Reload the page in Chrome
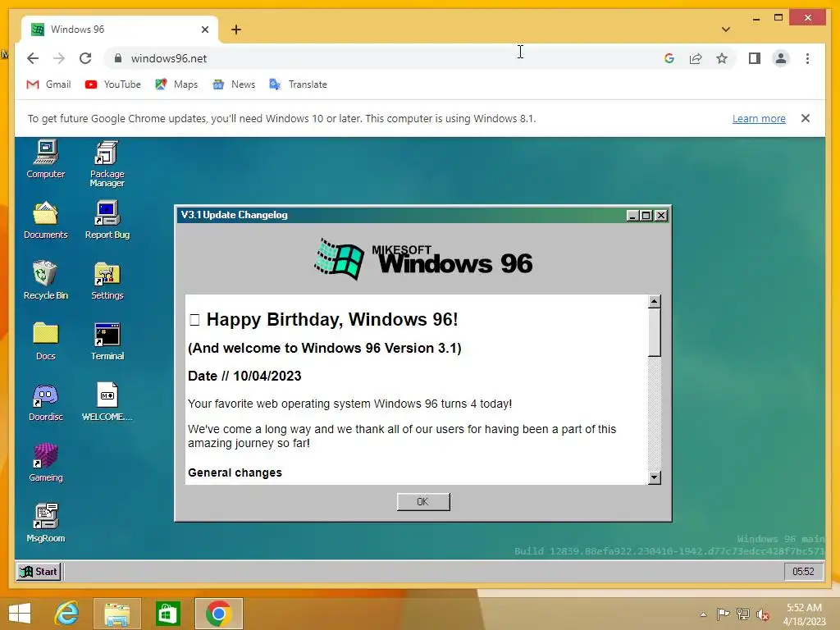The width and height of the screenshot is (840, 630). [x=85, y=58]
